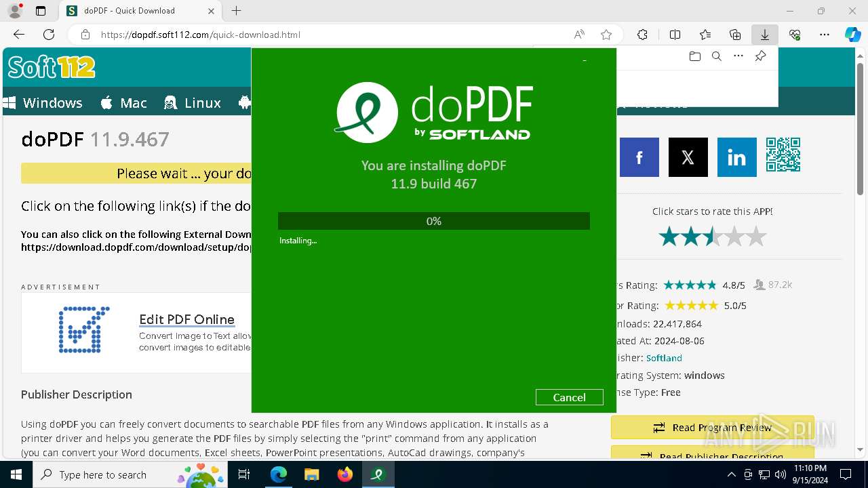Image resolution: width=868 pixels, height=488 pixels.
Task: Rate the app five stars
Action: (x=756, y=237)
